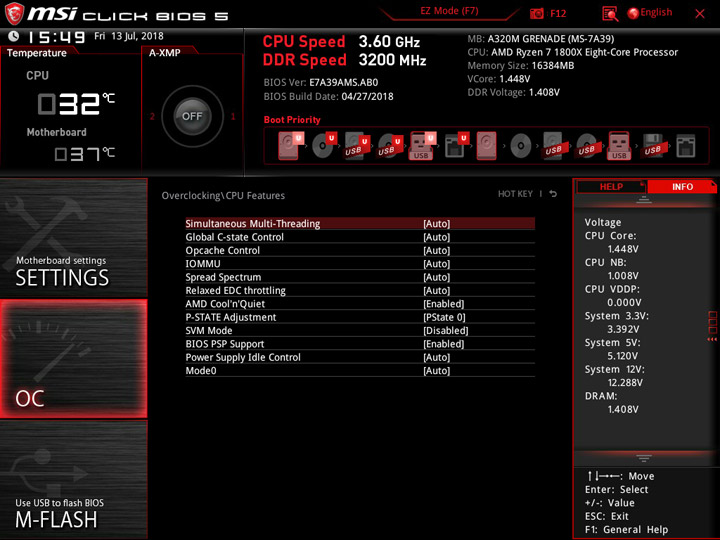Select the UEFI CD/DVD boot device icon
This screenshot has height=540, width=720.
click(324, 146)
